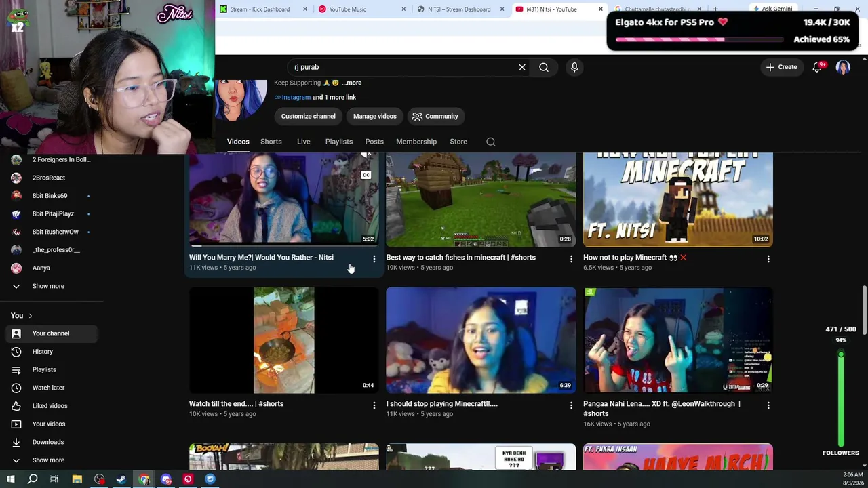Open Task View on taskbar
Image resolution: width=868 pixels, height=488 pixels.
click(x=54, y=479)
